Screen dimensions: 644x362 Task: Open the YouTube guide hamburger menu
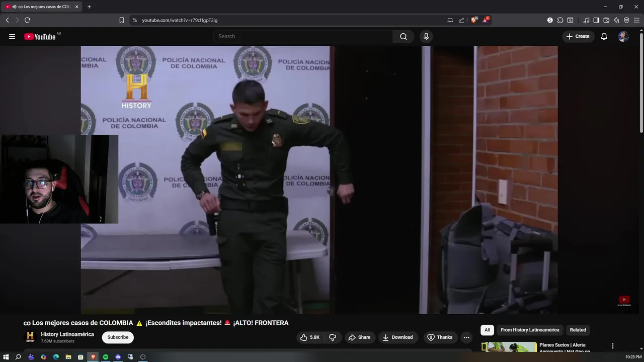(x=12, y=36)
